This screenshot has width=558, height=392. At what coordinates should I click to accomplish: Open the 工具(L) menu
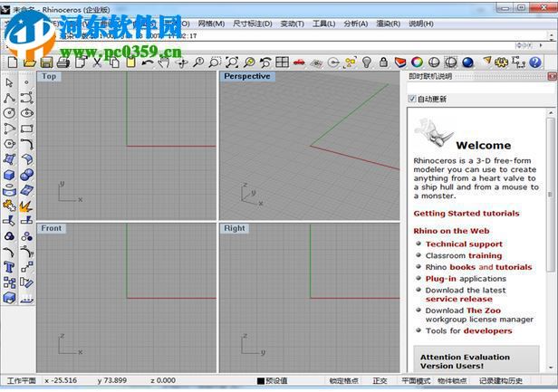[324, 24]
